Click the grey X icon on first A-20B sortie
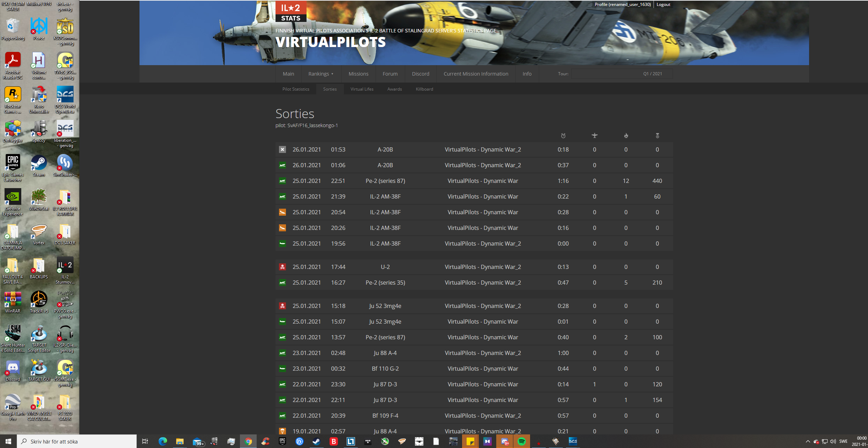 282,149
